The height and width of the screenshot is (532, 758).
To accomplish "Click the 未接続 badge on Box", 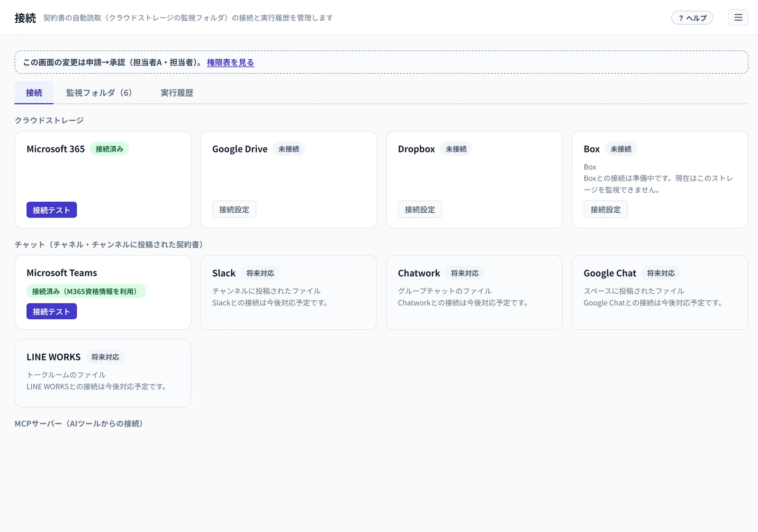I will (x=621, y=149).
